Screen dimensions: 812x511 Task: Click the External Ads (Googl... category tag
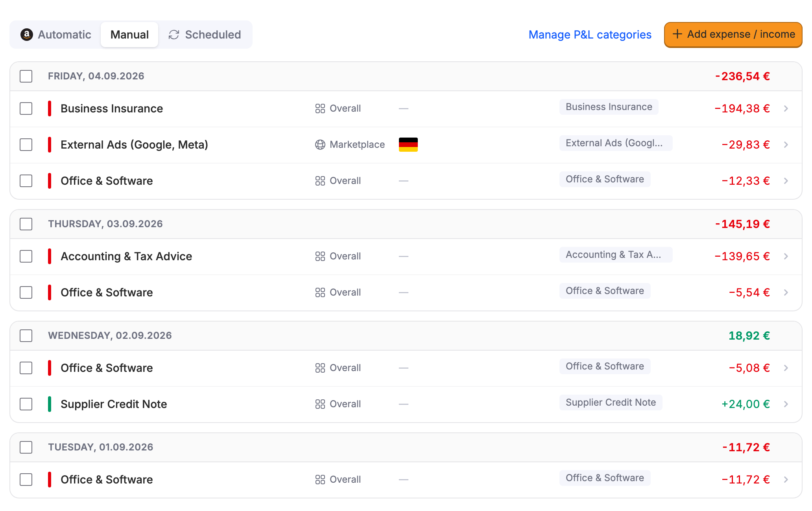click(616, 143)
